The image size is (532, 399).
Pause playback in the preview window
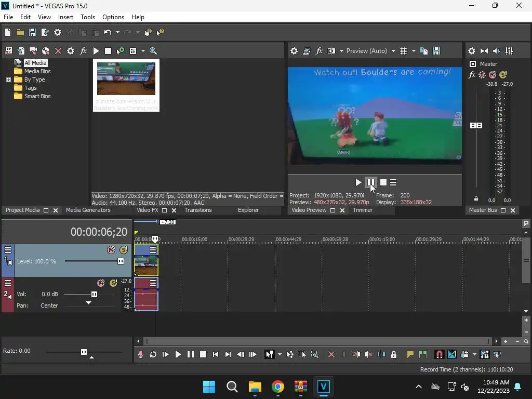(x=371, y=182)
